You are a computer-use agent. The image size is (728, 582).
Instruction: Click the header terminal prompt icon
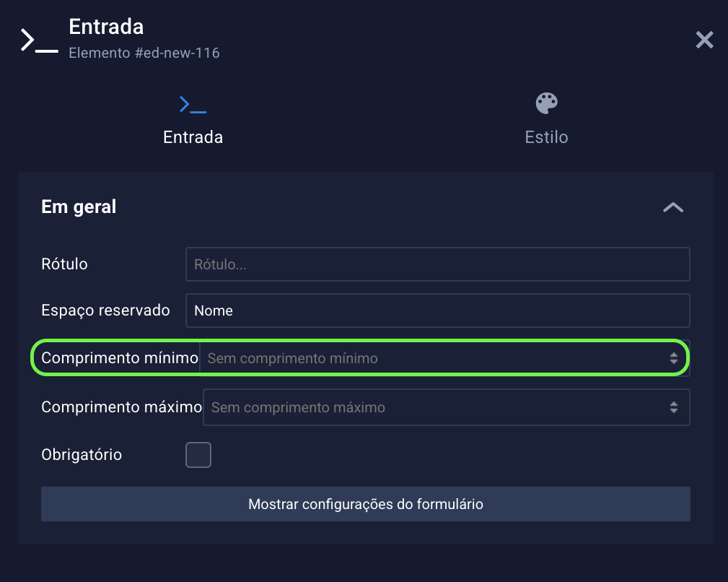click(40, 40)
